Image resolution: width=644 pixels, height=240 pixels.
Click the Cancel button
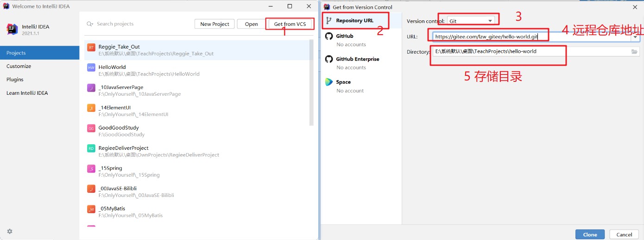pyautogui.click(x=624, y=234)
